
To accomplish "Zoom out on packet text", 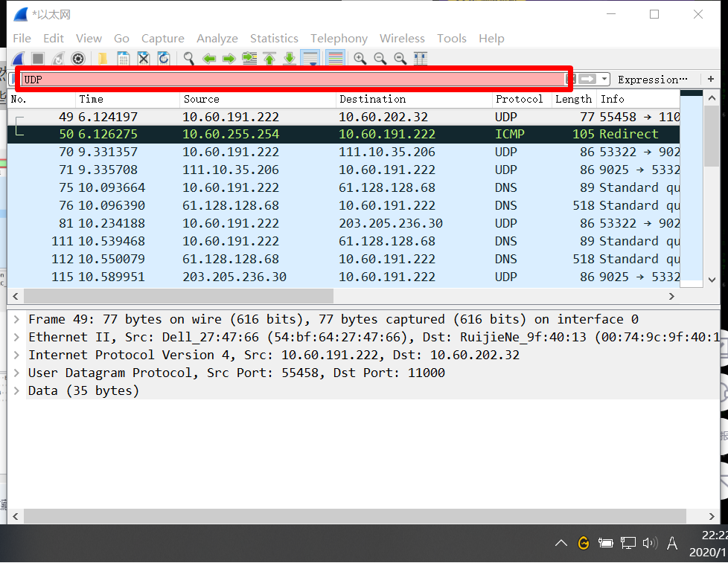I will (380, 59).
